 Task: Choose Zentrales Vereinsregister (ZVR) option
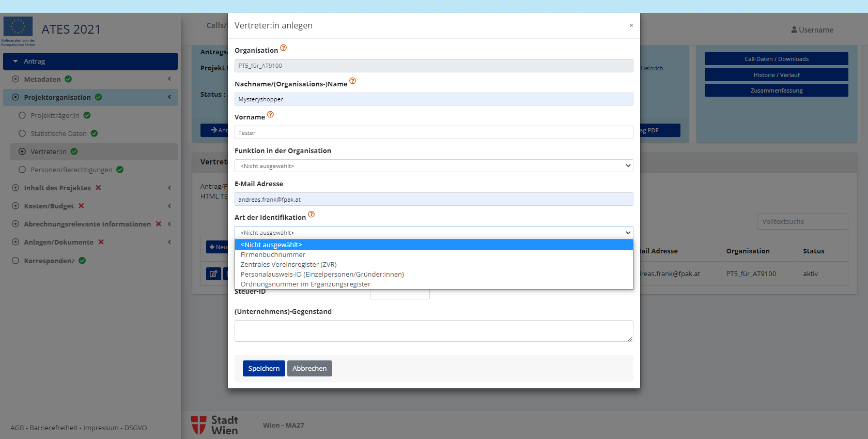click(288, 264)
